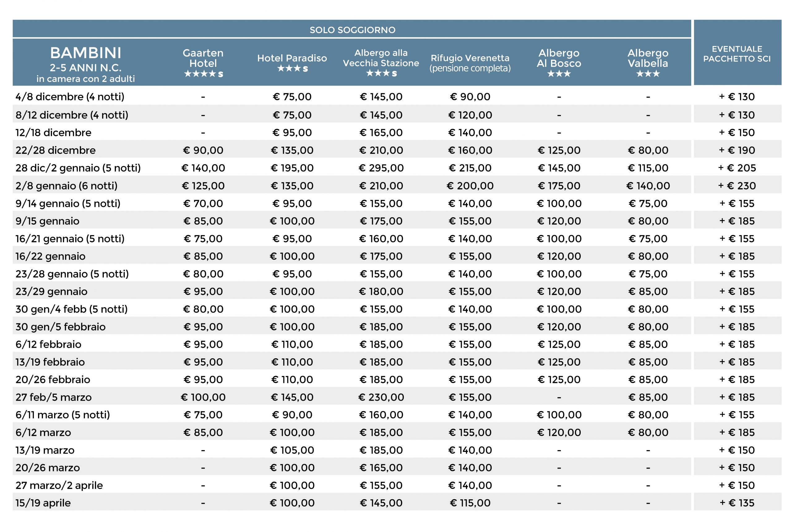Select the 30 gen/5 febbraio row label
The width and height of the screenshot is (792, 532).
click(x=60, y=327)
